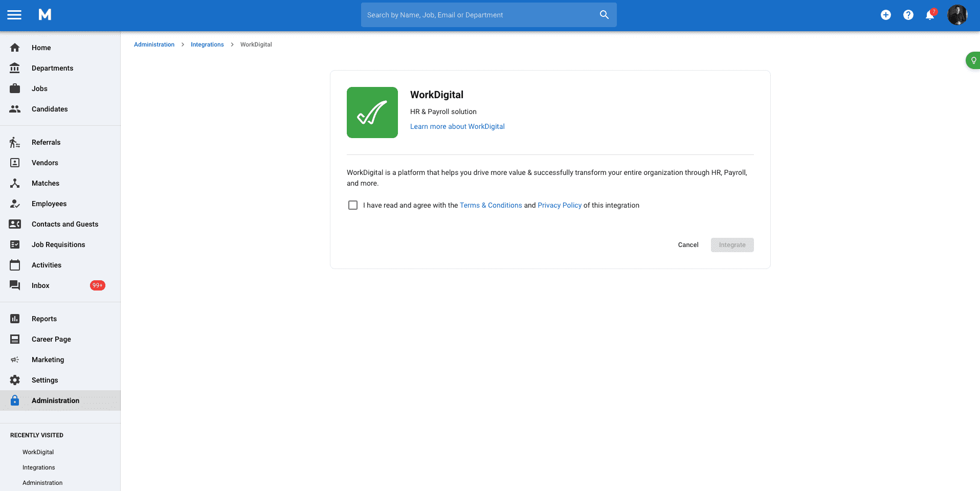Click the Matches icon
Image resolution: width=980 pixels, height=491 pixels.
click(15, 183)
